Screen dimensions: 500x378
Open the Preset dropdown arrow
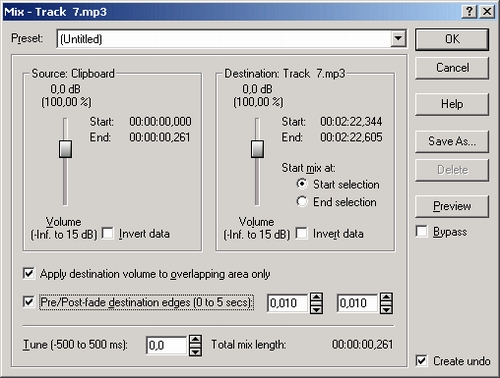pos(398,39)
